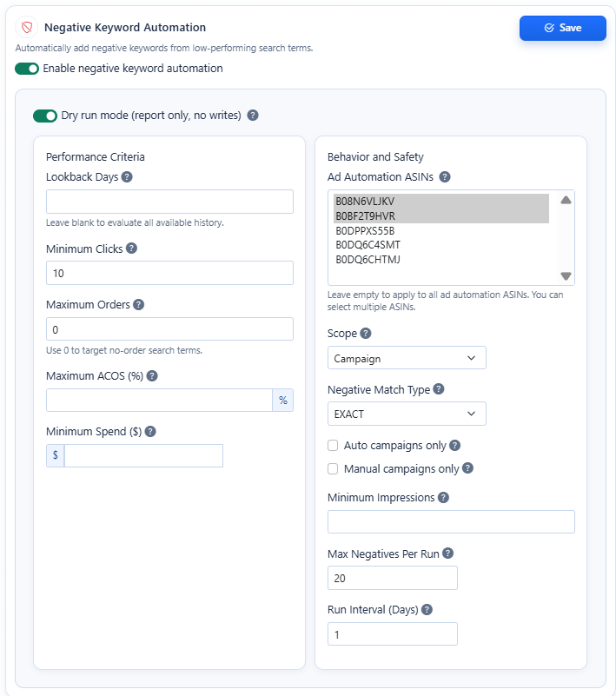This screenshot has width=616, height=696.
Task: Click help icon beside Ad Automation ASINs
Action: pos(445,177)
